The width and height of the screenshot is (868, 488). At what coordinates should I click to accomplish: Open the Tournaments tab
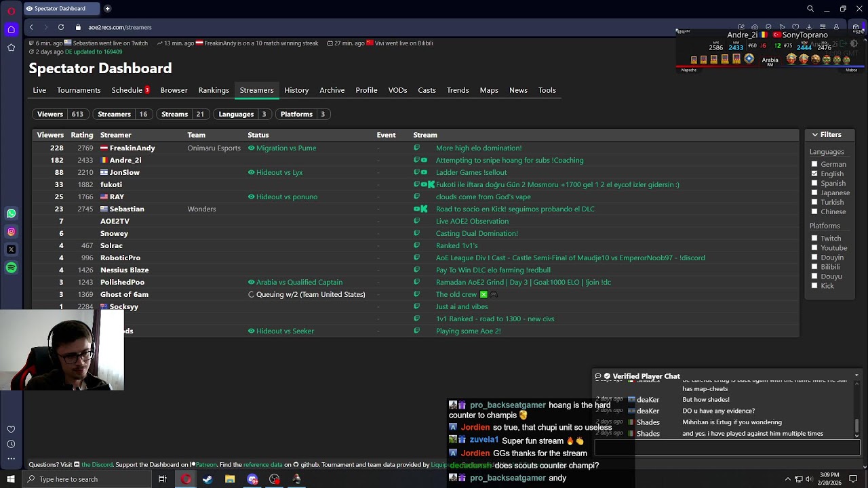pyautogui.click(x=79, y=90)
